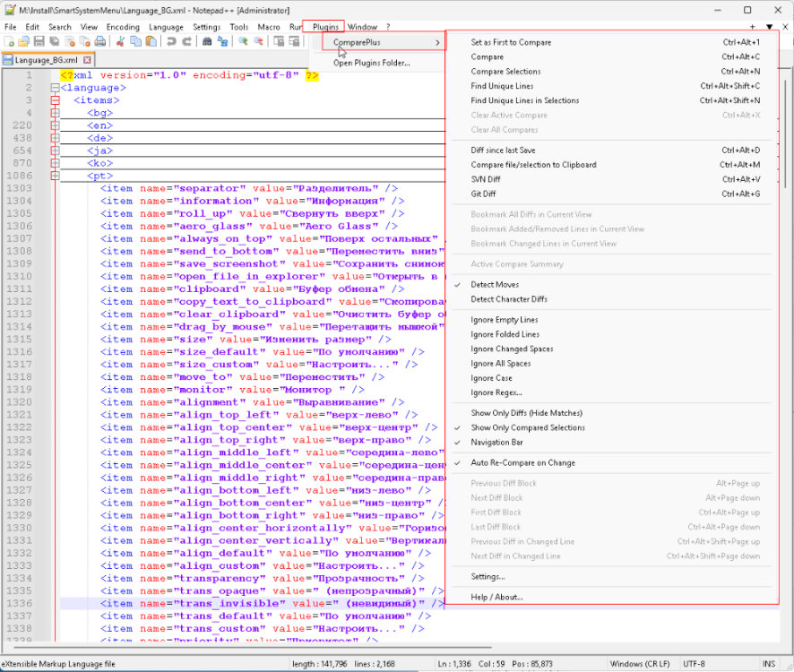
Task: Choose Compare Selections
Action: (611, 72)
